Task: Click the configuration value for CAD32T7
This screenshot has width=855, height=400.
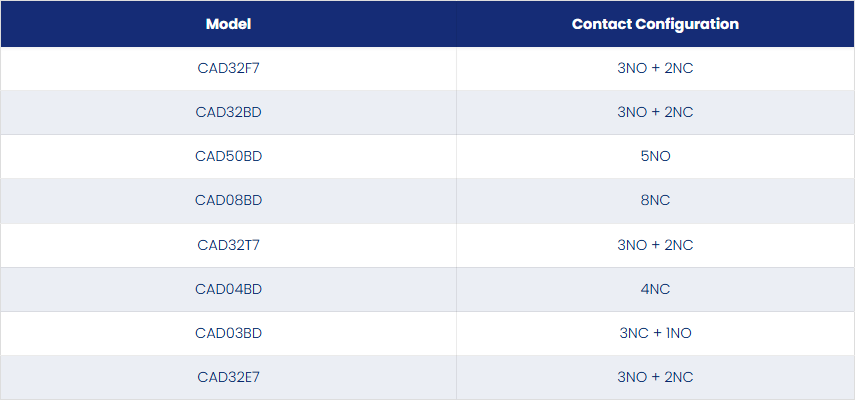Action: 655,245
